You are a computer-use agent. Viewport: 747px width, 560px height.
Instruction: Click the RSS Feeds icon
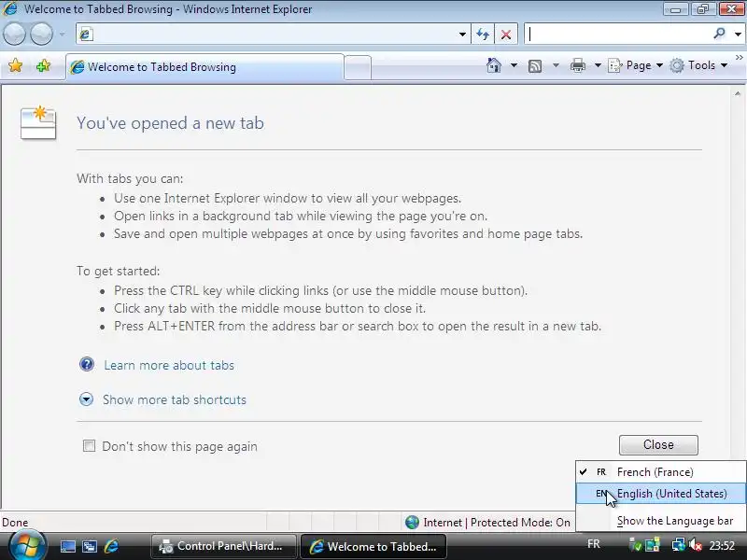point(535,65)
